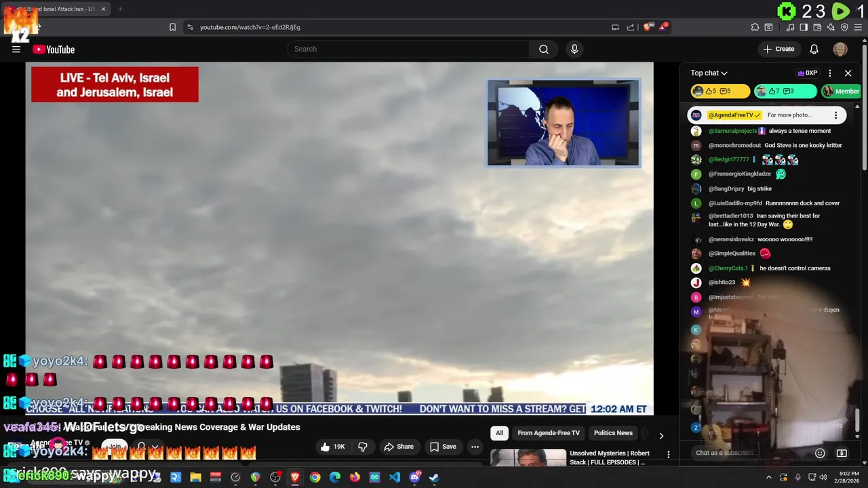Open the YouTube hamburger guide menu

[16, 49]
